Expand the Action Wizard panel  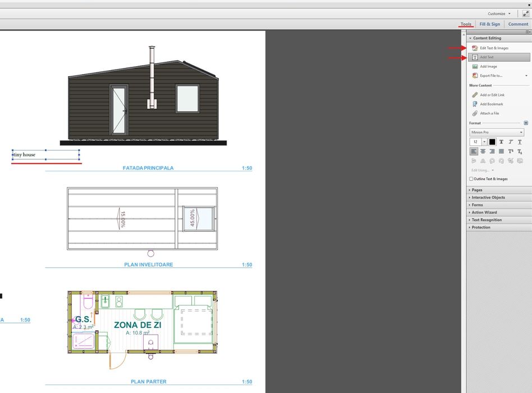coord(499,212)
